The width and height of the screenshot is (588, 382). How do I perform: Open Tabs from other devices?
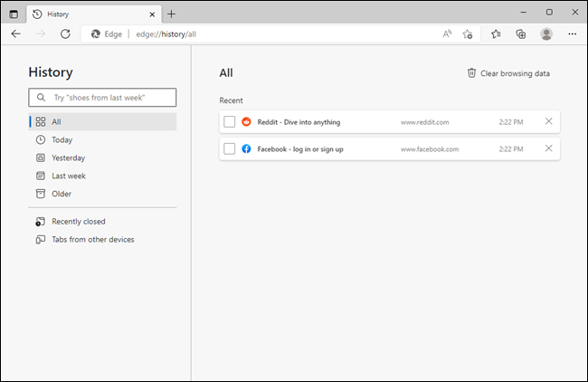coord(102,239)
